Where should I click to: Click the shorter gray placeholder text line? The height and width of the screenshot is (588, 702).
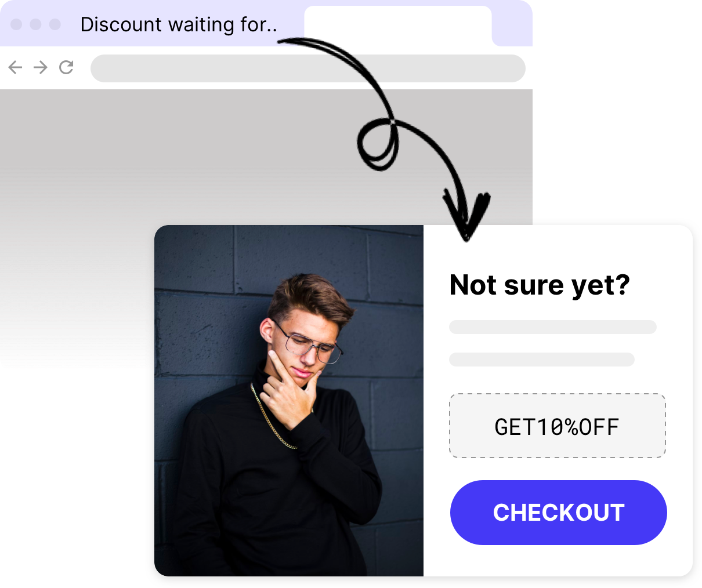[542, 360]
